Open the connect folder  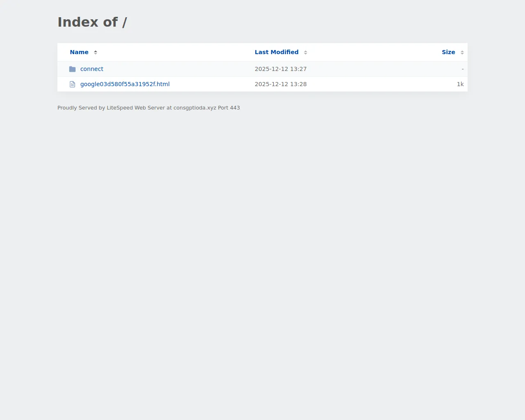[x=92, y=69]
